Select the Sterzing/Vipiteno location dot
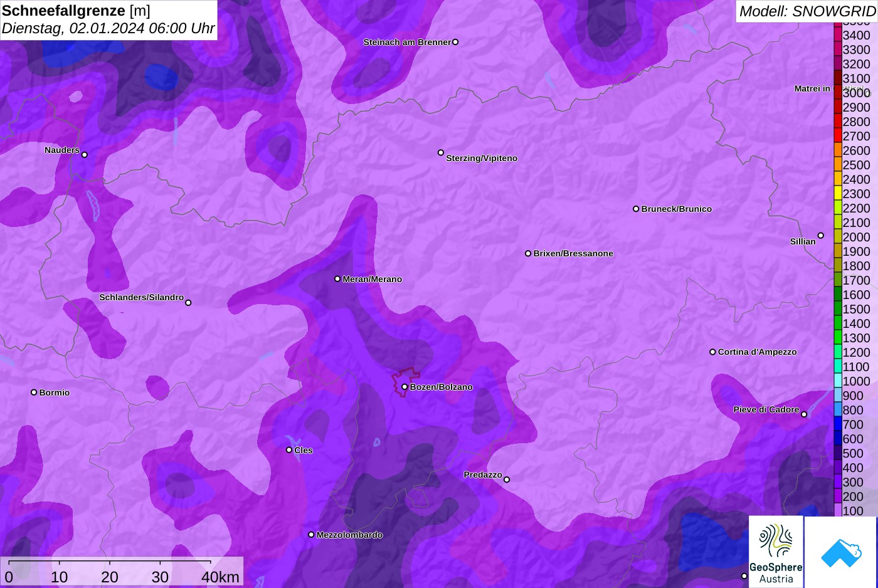Viewport: 878px width, 588px height. tap(441, 152)
